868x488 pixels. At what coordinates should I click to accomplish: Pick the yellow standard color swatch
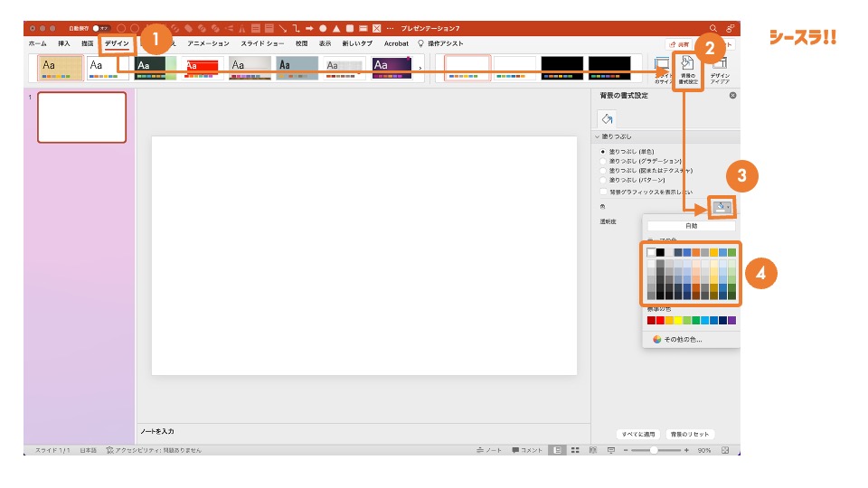(x=678, y=320)
